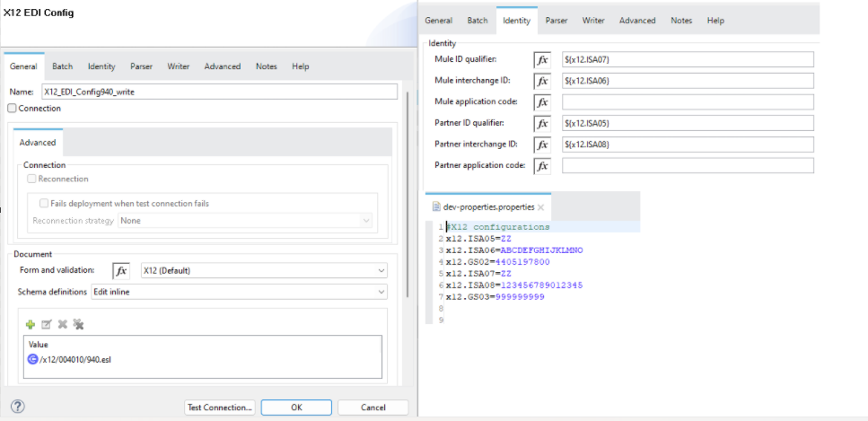Switch to Parser tab in left dialog
The height and width of the screenshot is (421, 868).
142,66
